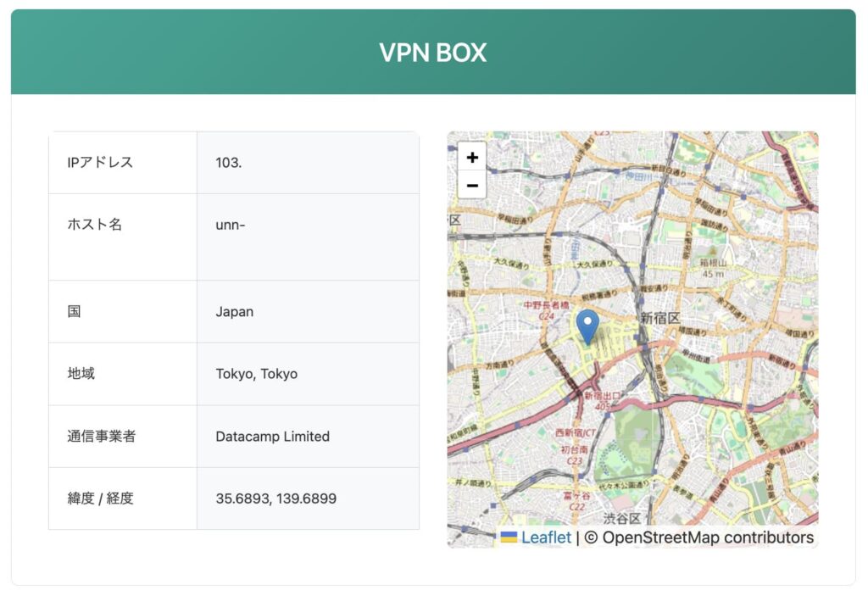
Task: Zoom in on the map with plus button
Action: tap(472, 157)
